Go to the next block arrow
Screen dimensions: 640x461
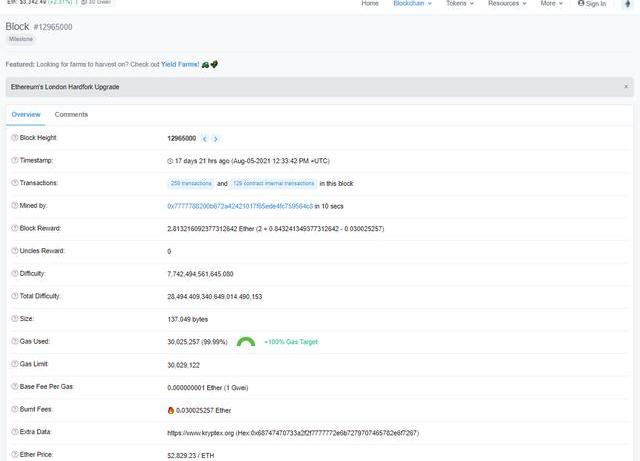click(216, 138)
